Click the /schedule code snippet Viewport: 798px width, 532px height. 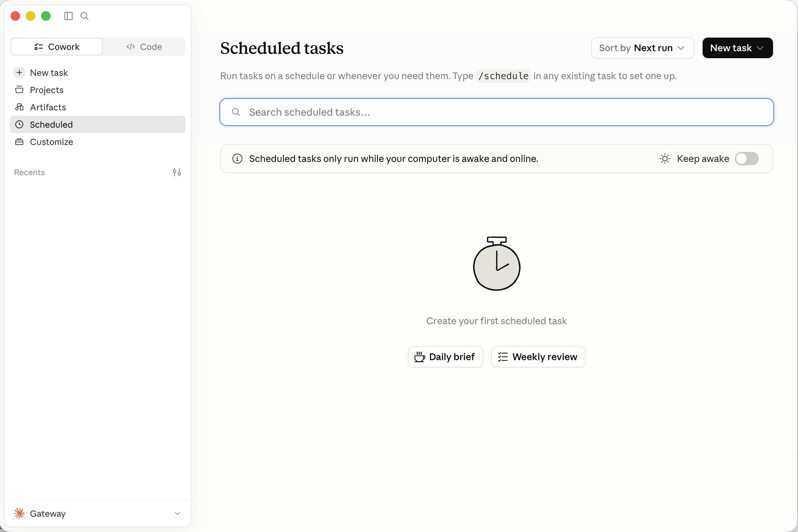(x=503, y=76)
